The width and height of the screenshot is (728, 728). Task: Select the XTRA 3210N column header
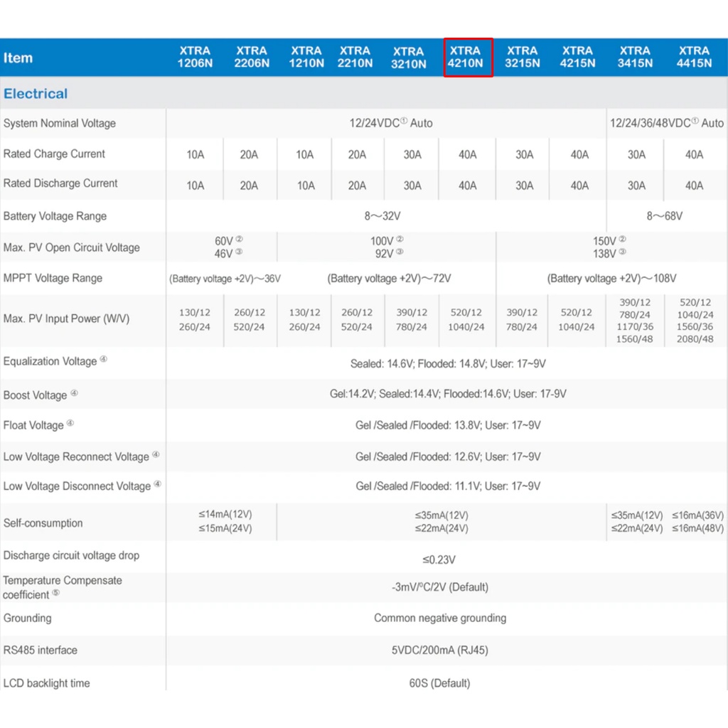pos(408,58)
